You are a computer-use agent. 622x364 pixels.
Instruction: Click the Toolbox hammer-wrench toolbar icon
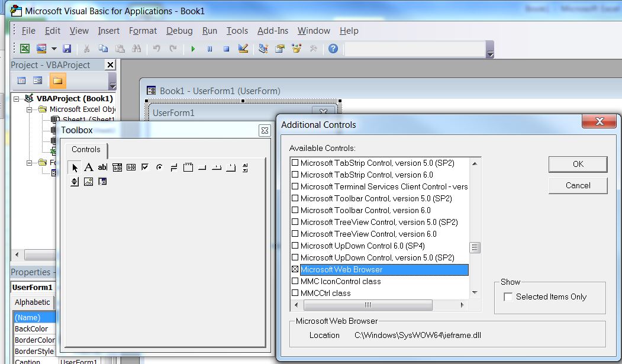point(314,49)
